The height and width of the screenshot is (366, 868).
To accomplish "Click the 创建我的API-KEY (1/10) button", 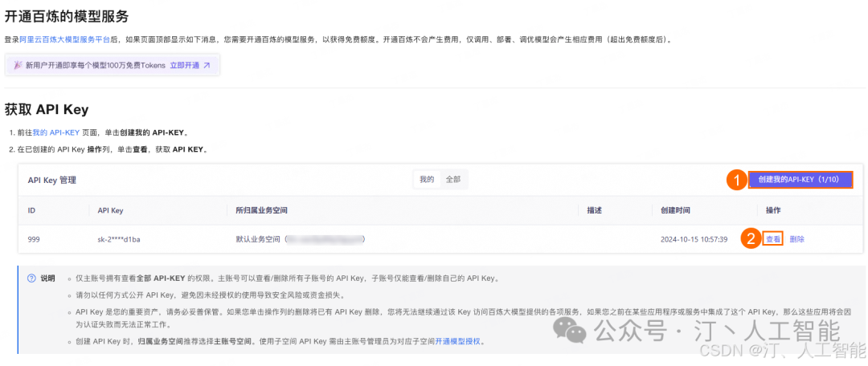I will (x=800, y=180).
